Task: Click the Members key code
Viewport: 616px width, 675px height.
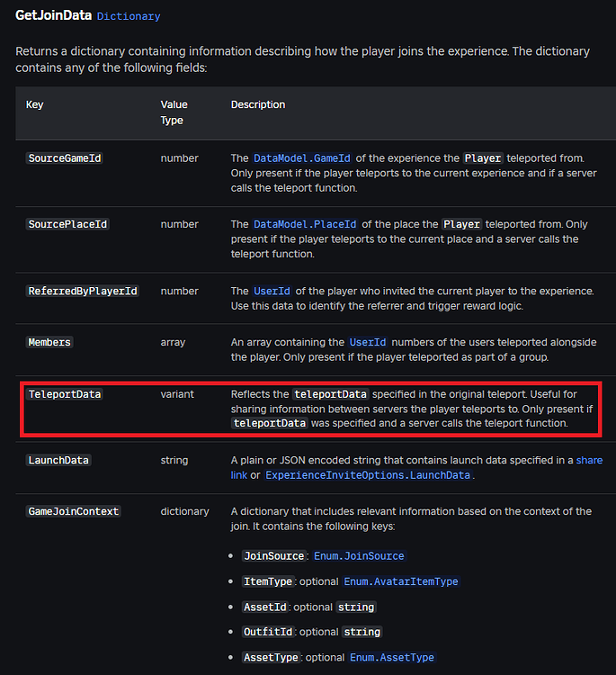Action: pyautogui.click(x=49, y=342)
